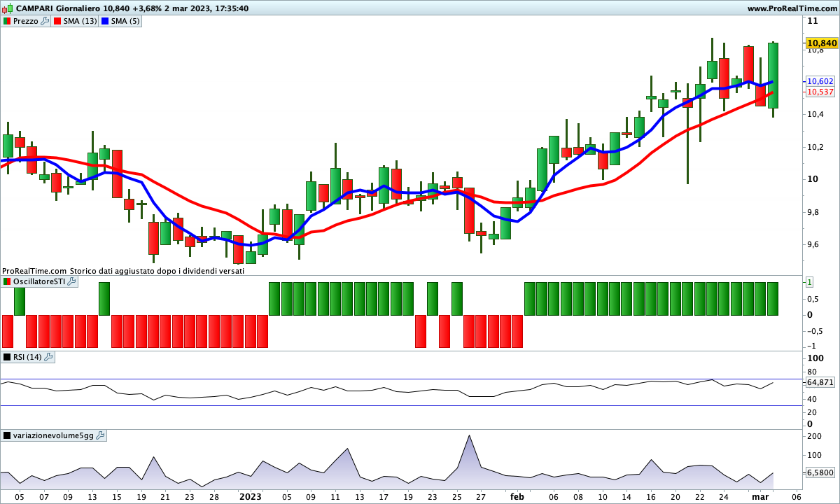The width and height of the screenshot is (840, 504).
Task: Click the 6,5800 volume variation value tag
Action: 820,472
